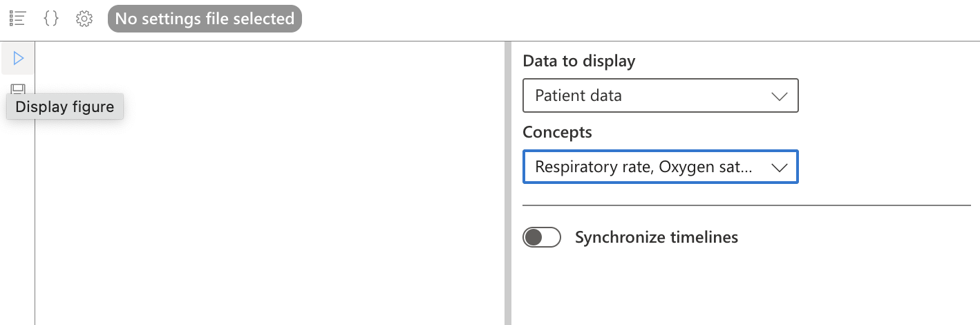
Task: Click the Display figure play icon
Action: (19, 59)
